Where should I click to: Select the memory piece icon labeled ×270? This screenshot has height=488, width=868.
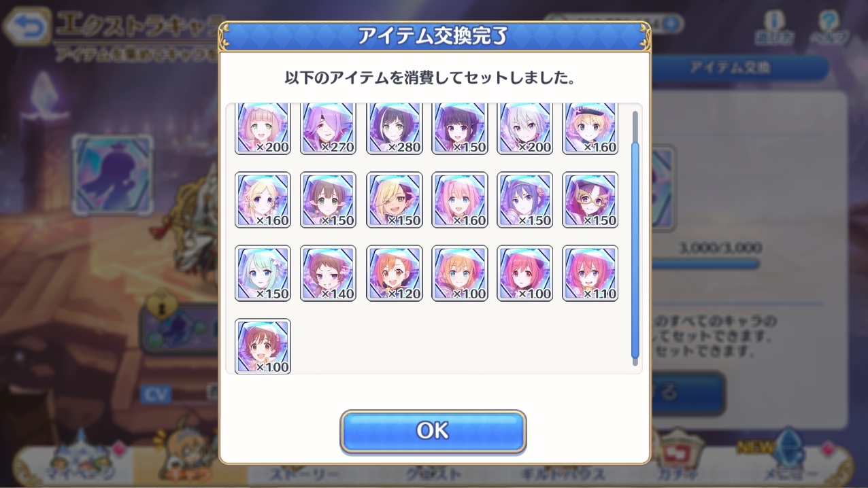328,128
